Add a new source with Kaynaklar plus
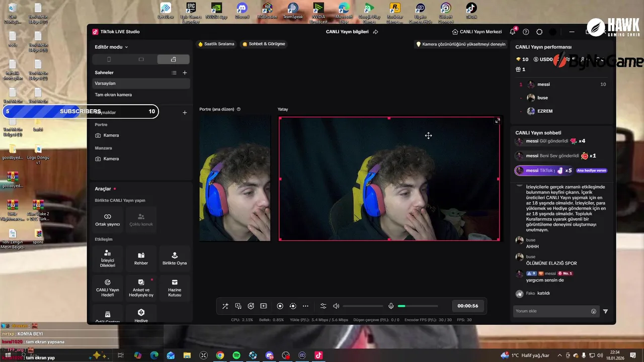The width and height of the screenshot is (644, 362). 185,112
